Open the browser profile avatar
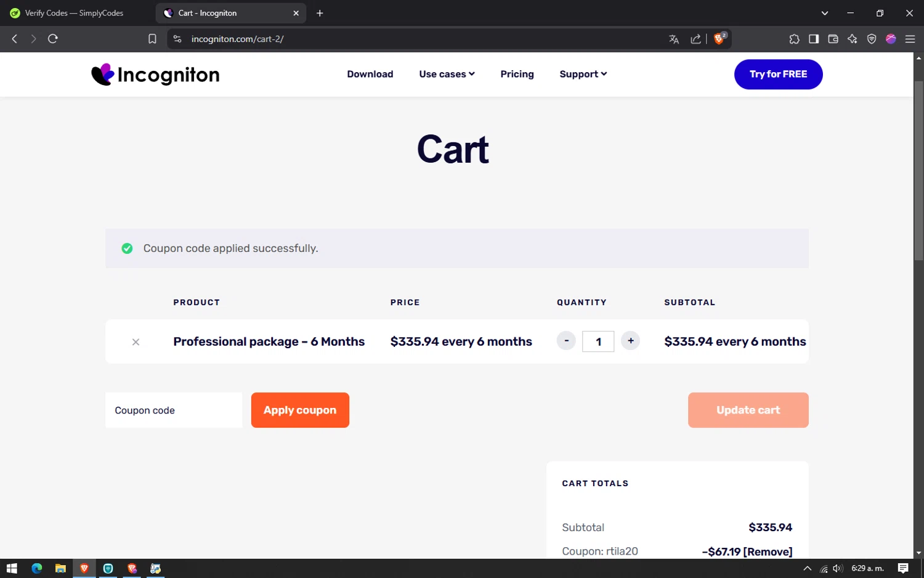 point(891,39)
